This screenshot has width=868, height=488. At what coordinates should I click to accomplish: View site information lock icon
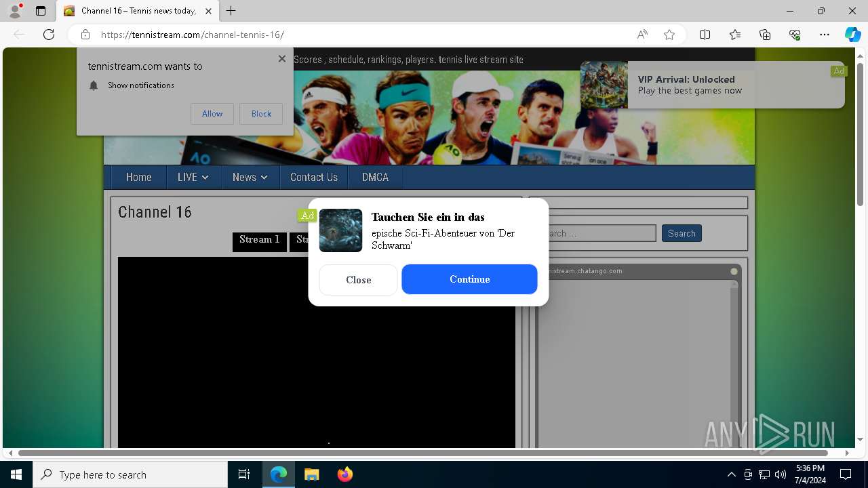tap(85, 35)
